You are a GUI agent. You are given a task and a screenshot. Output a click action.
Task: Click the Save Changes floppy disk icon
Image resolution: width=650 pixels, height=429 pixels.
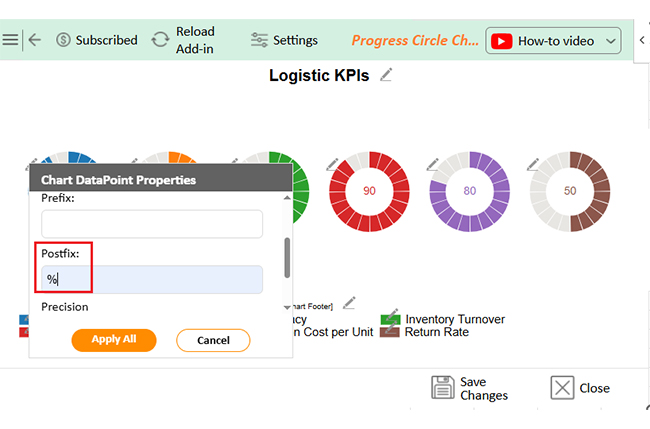(443, 388)
